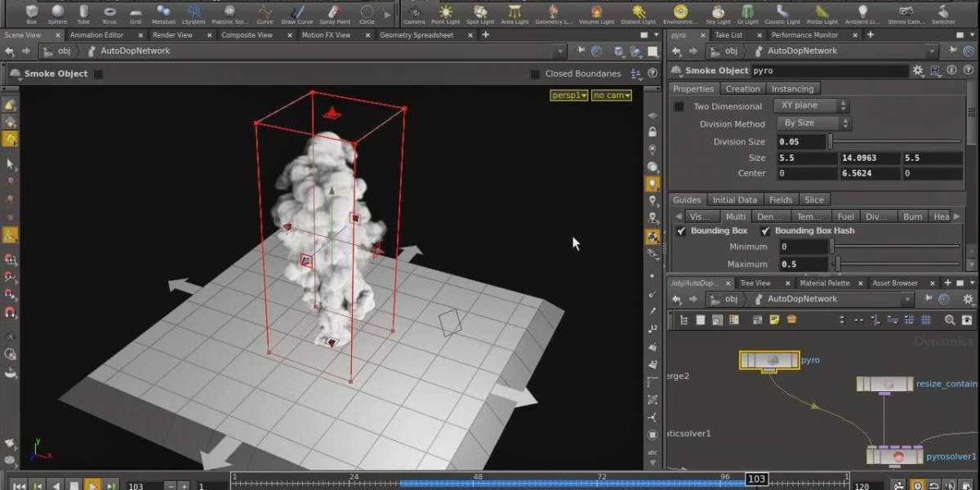Pick the Spray Paint shelf tool
Screen dimensions: 980x490
coord(334,12)
